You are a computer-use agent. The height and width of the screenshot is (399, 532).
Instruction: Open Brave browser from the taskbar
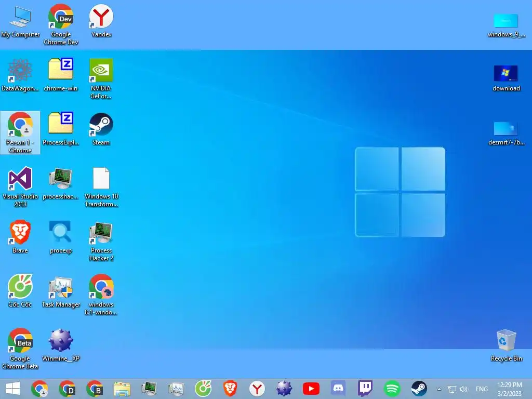point(230,389)
